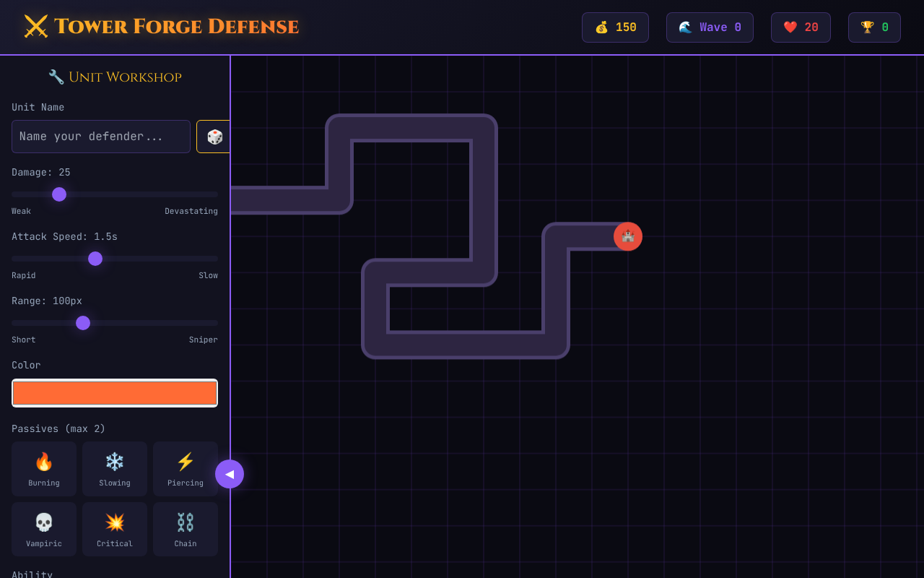Collapse the Unit Workshop sidebar panel
This screenshot has width=924, height=578.
pyautogui.click(x=230, y=474)
